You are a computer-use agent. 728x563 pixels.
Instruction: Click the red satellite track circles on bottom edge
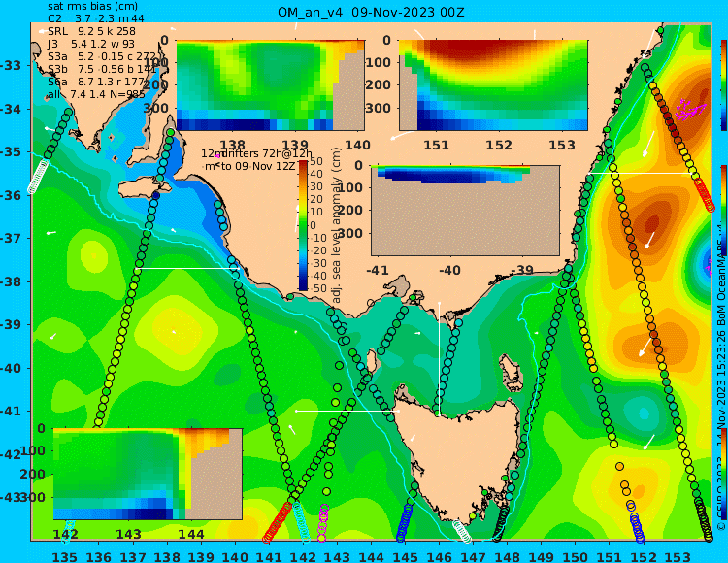tap(278, 522)
